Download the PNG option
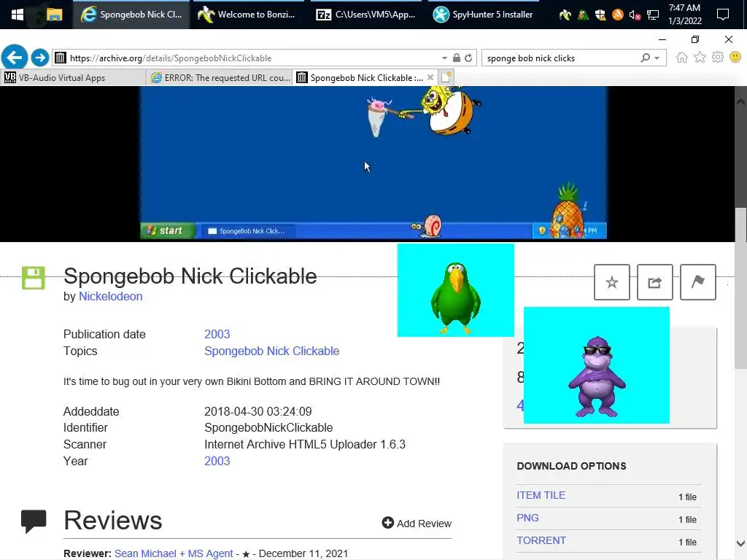The height and width of the screenshot is (560, 747). pos(527,518)
